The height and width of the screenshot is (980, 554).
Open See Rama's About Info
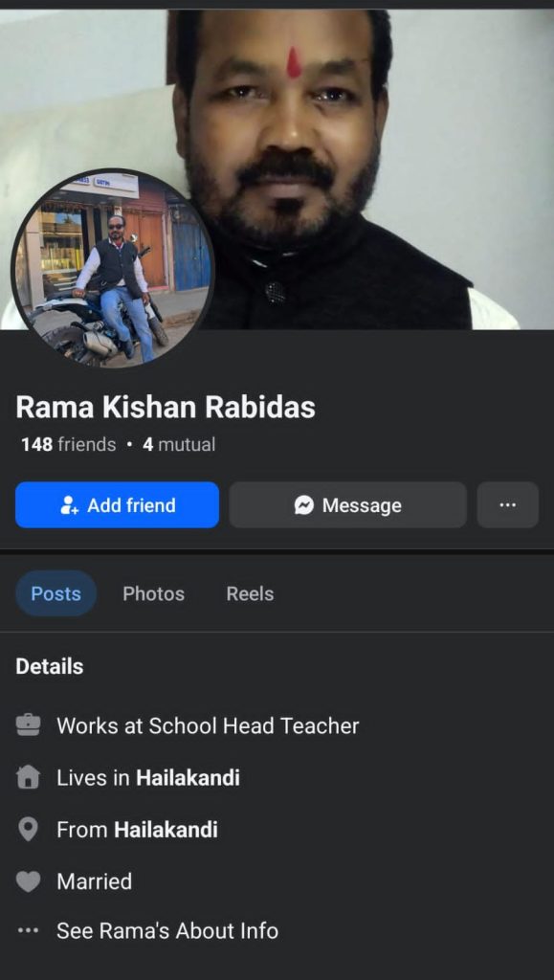(x=167, y=931)
